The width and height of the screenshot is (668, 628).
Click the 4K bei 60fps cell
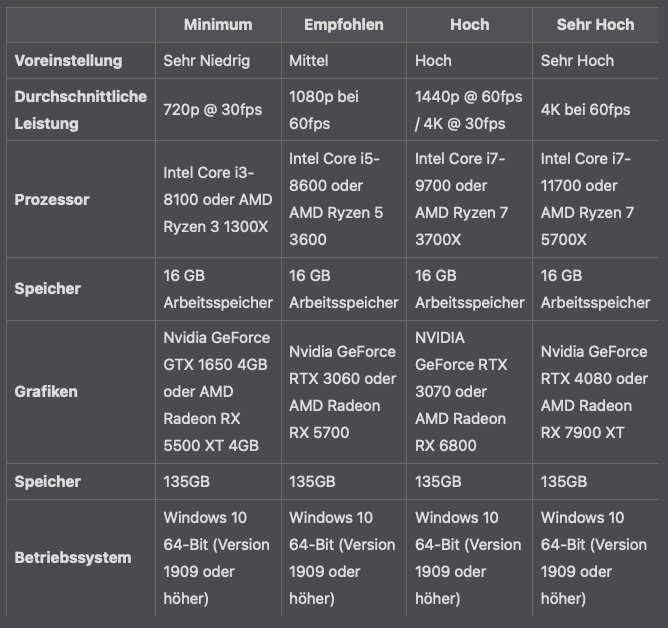tap(586, 110)
